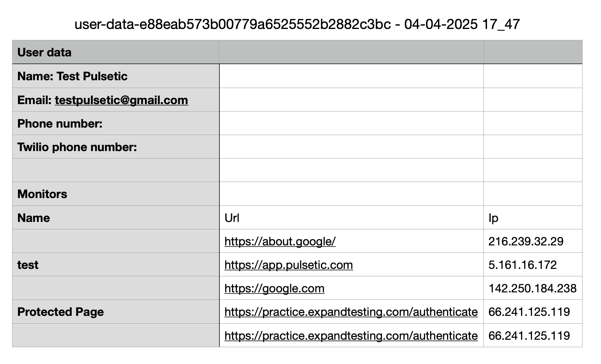Open the https://app.pulsetic.com link
Viewport: 601px width, 364px height.
(288, 265)
